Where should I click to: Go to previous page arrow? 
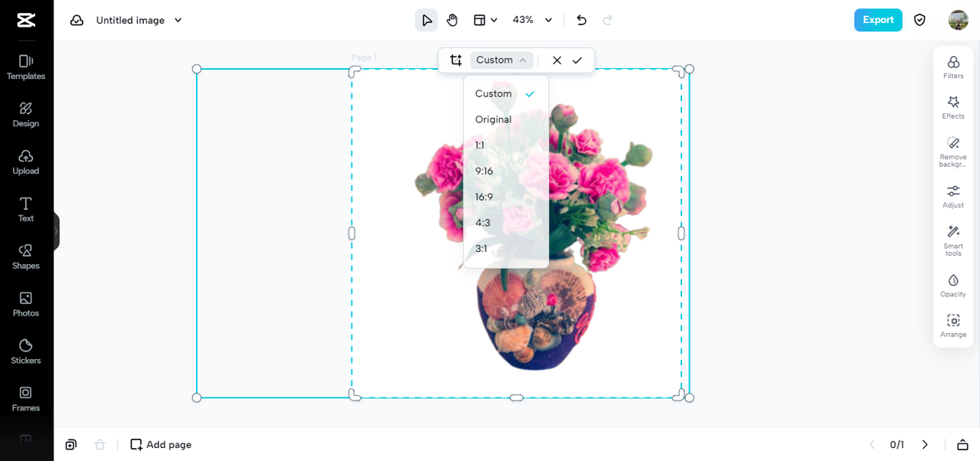pyautogui.click(x=871, y=444)
